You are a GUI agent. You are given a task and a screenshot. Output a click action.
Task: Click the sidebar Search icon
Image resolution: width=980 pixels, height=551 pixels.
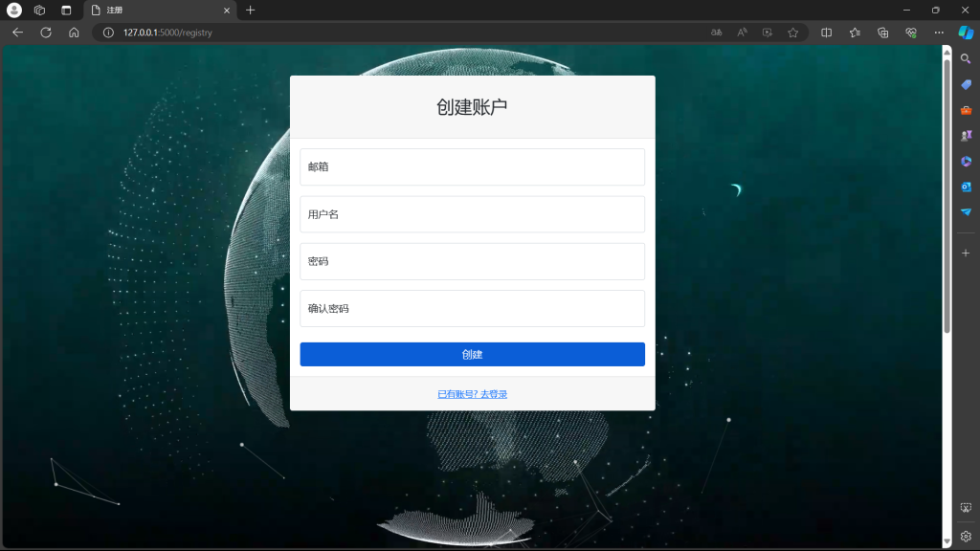(966, 59)
